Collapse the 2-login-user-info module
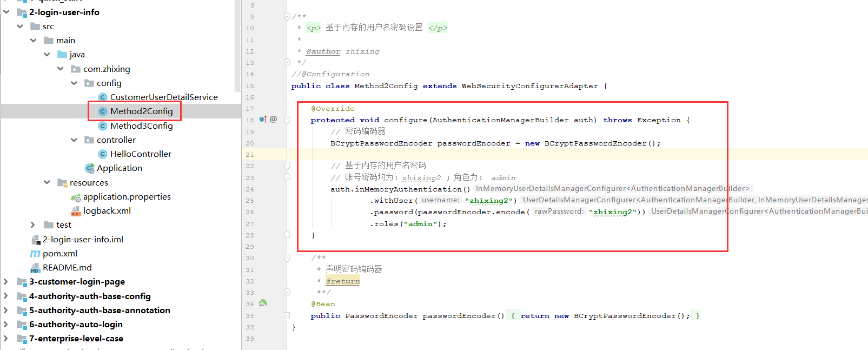868x350 pixels. (x=6, y=12)
